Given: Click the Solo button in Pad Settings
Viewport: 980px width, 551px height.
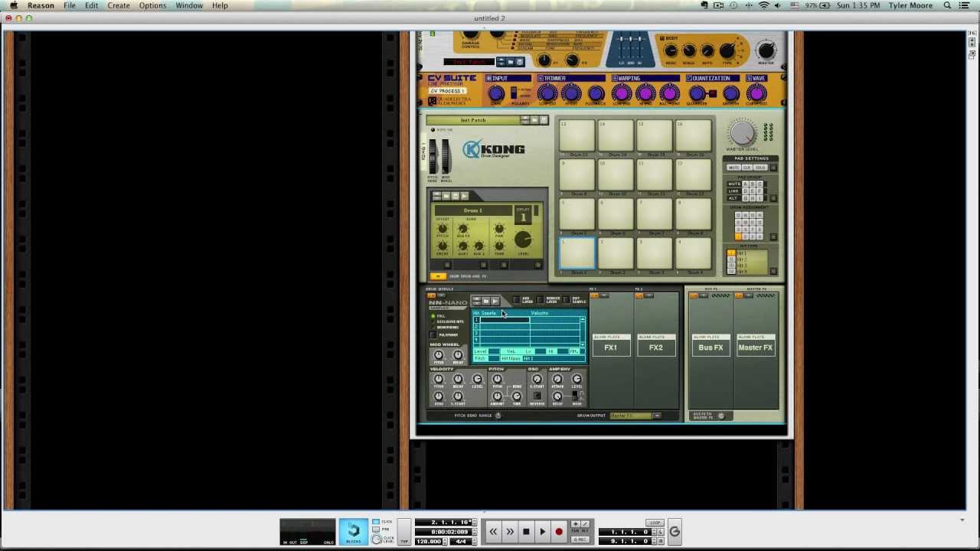Looking at the screenshot, I should coord(760,168).
